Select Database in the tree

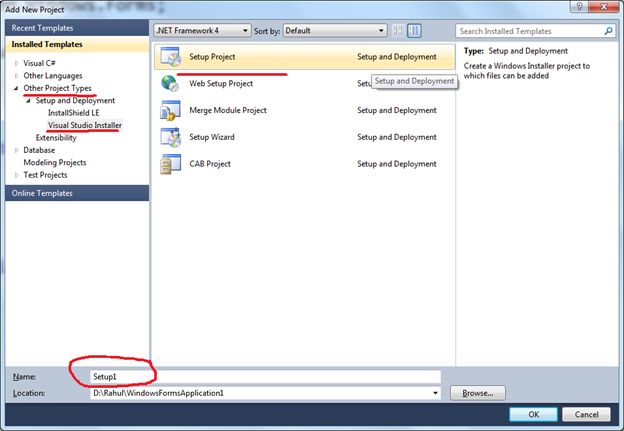(39, 150)
